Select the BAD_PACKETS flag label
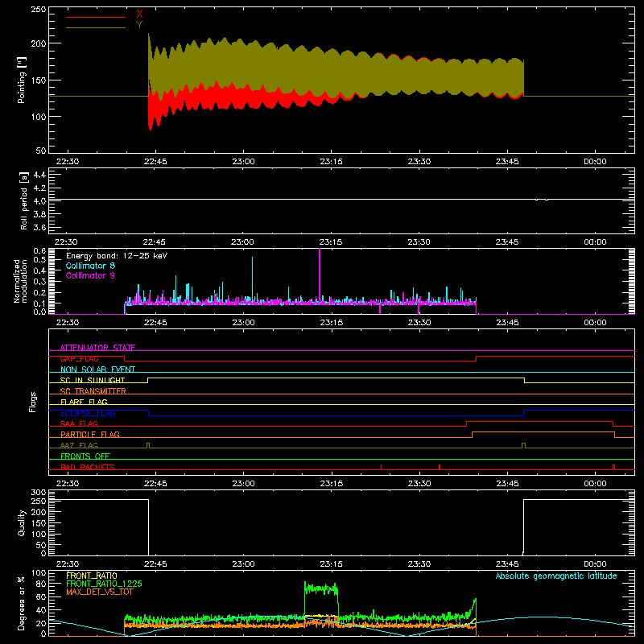The width and height of the screenshot is (644, 644). coord(88,467)
